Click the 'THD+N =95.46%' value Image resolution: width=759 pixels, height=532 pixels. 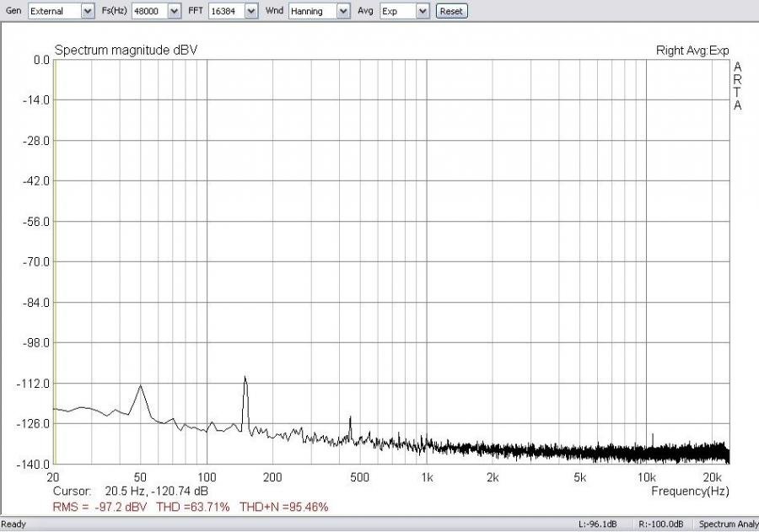(284, 507)
